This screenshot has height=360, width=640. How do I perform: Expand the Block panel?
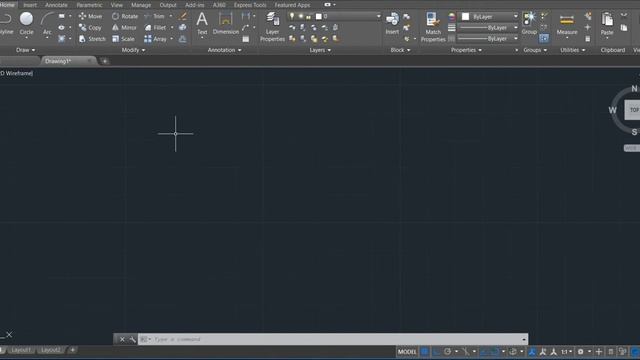(x=400, y=50)
